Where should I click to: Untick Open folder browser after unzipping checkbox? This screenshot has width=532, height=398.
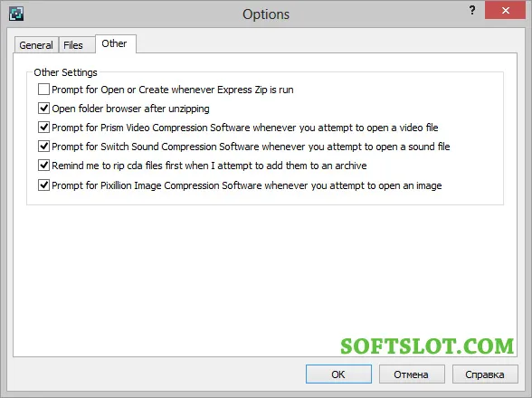point(43,109)
